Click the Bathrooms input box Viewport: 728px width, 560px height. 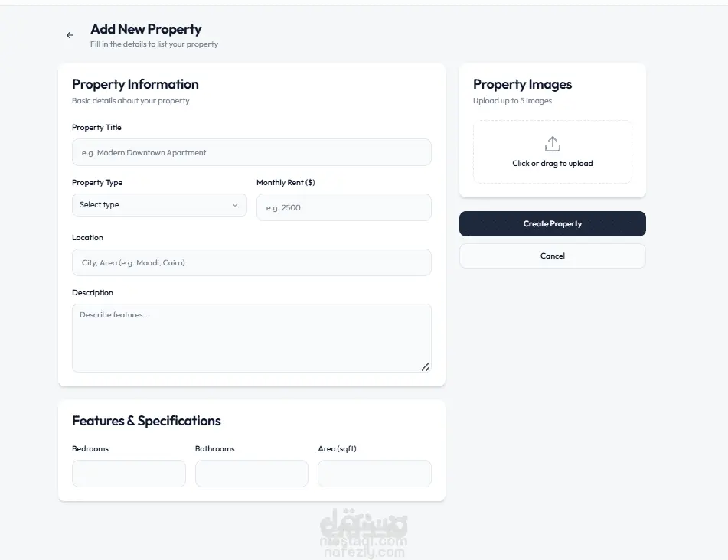[x=251, y=474]
